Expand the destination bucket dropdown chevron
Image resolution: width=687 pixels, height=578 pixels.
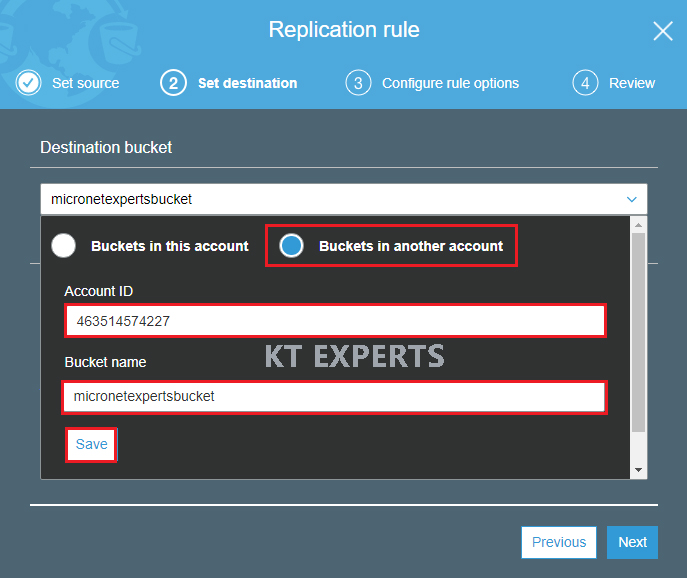click(631, 199)
